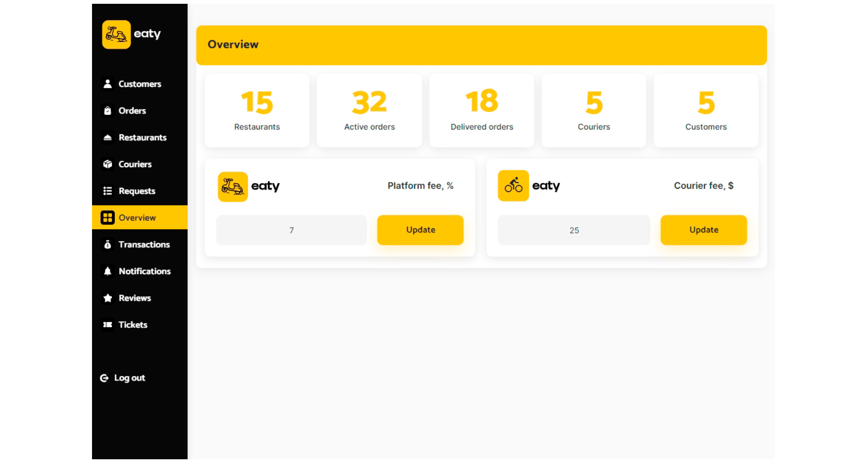
Task: Click the Notifications bell icon
Action: click(x=108, y=271)
